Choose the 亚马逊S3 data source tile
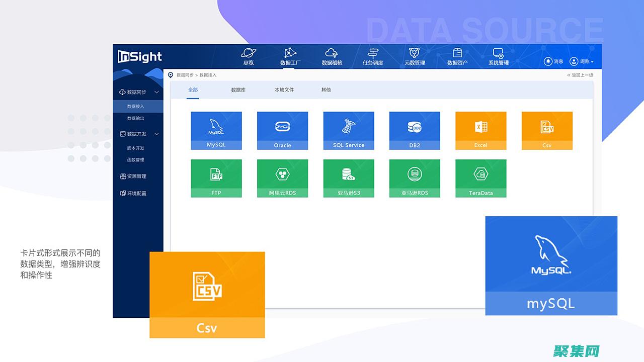Viewport: 644px width, 362px height. pos(348,178)
